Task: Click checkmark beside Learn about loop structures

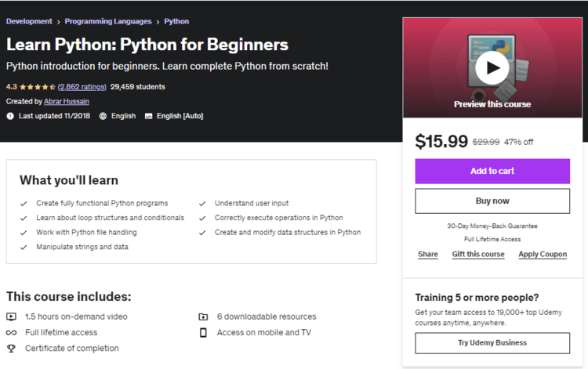Action: click(24, 218)
